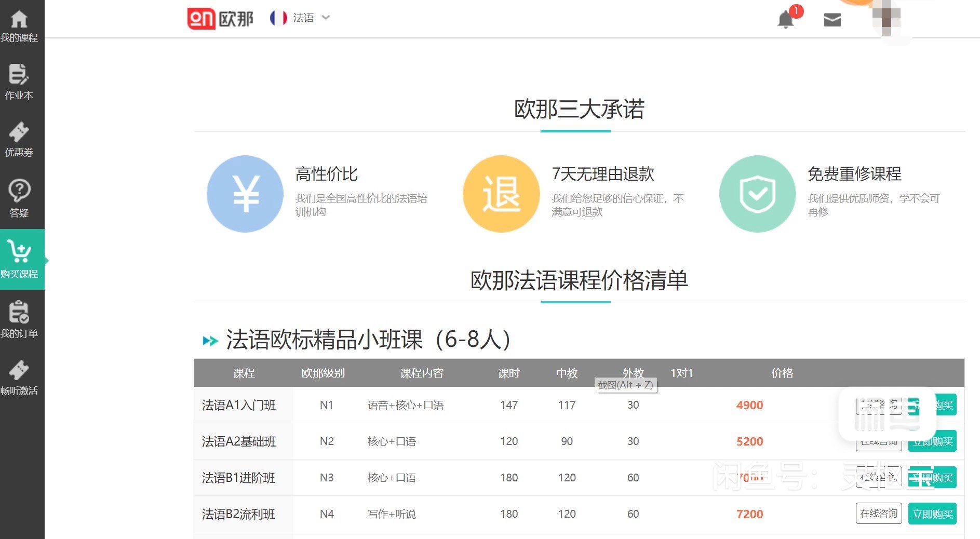Click the user avatar picture
Screen dimensions: 980x539
(x=887, y=19)
